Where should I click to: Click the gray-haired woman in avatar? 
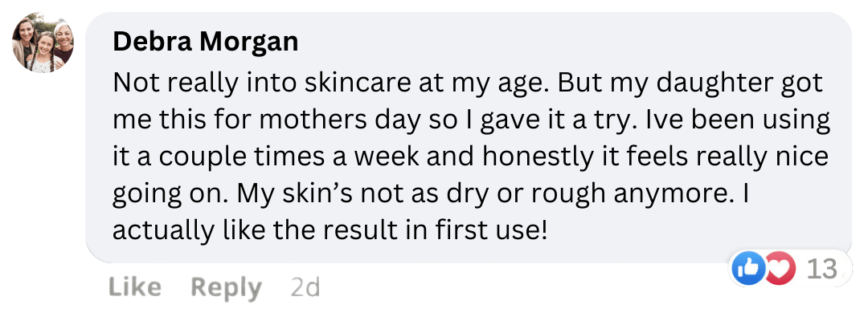coord(63,43)
